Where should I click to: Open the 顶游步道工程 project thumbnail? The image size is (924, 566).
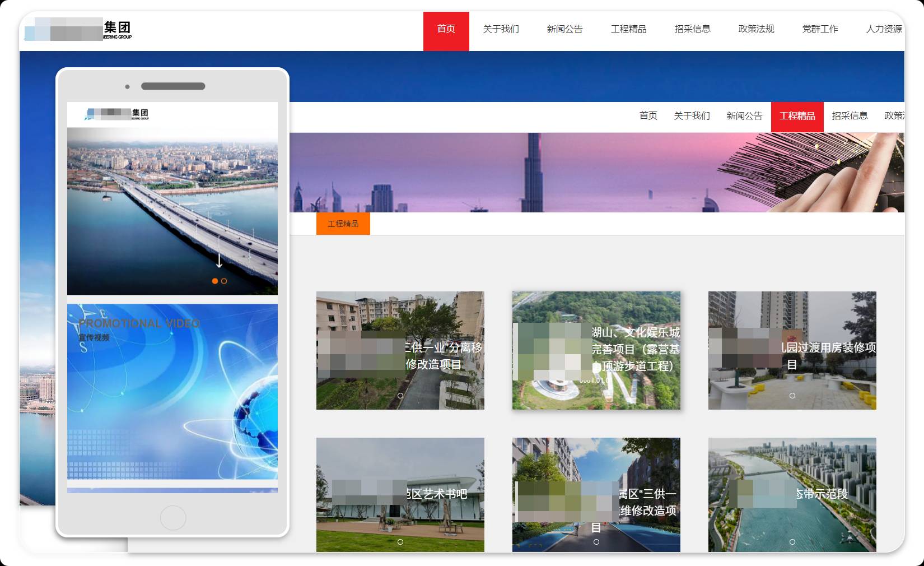[596, 351]
